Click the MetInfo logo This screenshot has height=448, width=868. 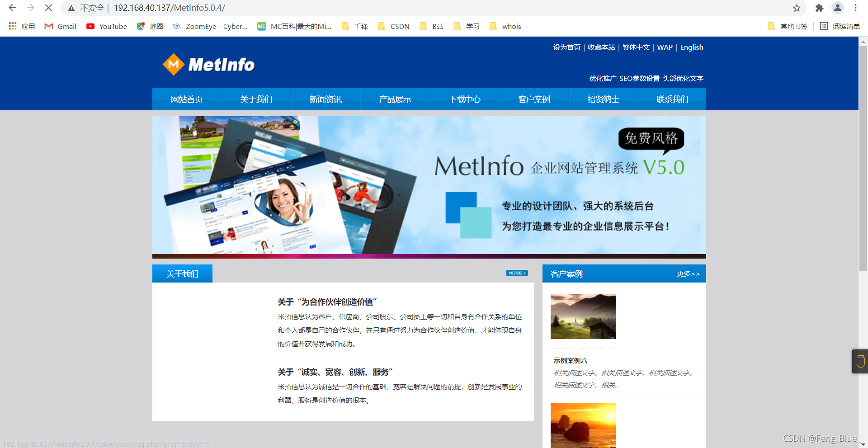coord(208,64)
